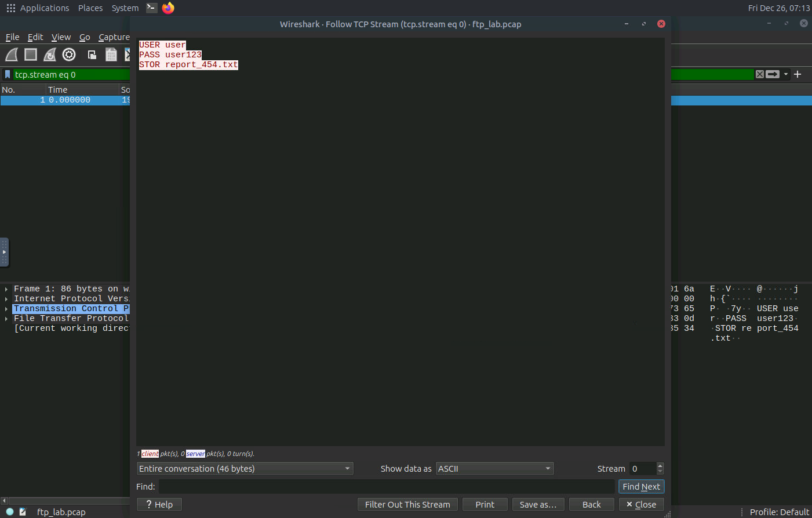812x518 pixels.
Task: Click into the Stream number field
Action: 642,468
